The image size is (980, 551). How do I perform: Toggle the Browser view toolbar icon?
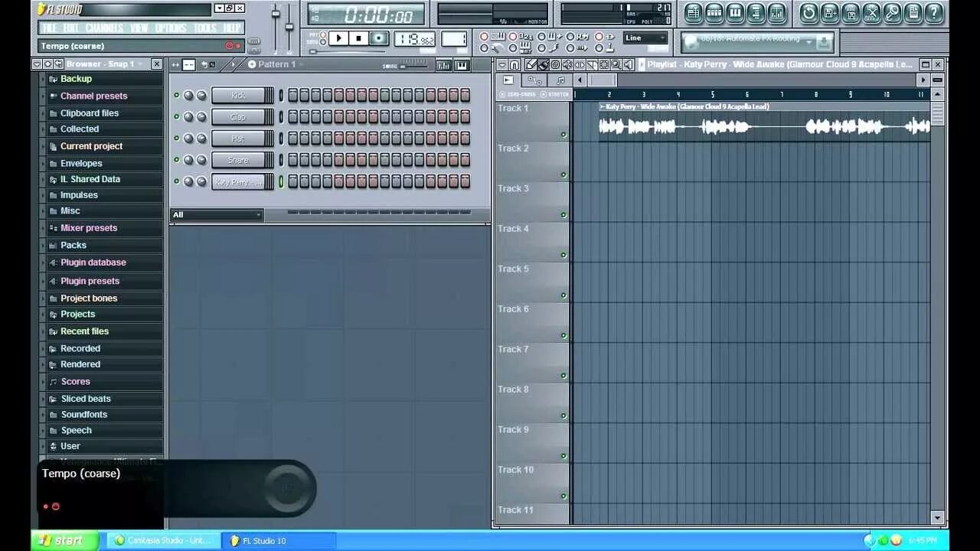pyautogui.click(x=756, y=12)
